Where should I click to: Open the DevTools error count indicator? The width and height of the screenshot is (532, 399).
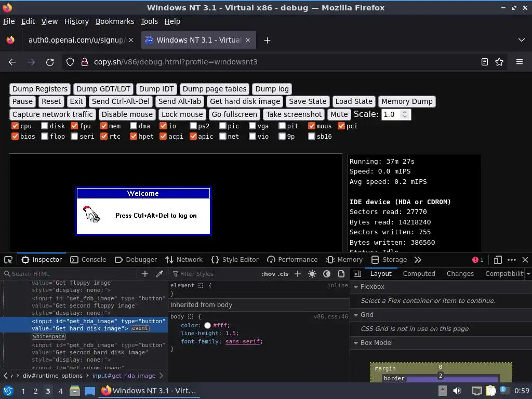tap(478, 260)
